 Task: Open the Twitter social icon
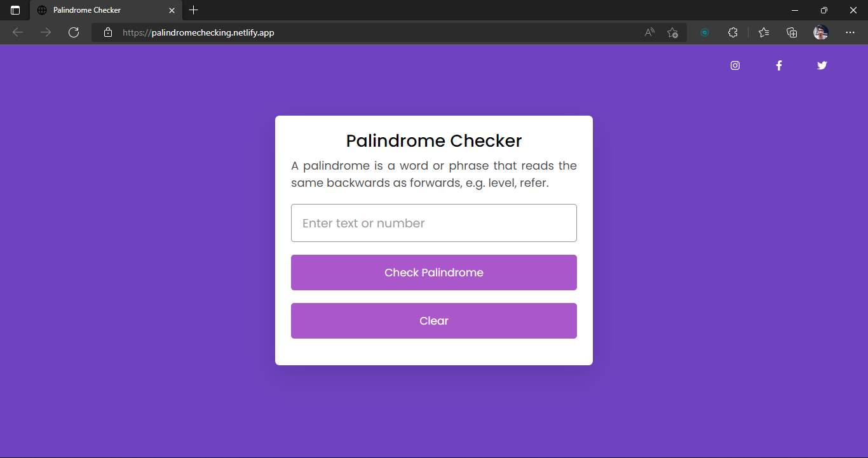tap(822, 65)
